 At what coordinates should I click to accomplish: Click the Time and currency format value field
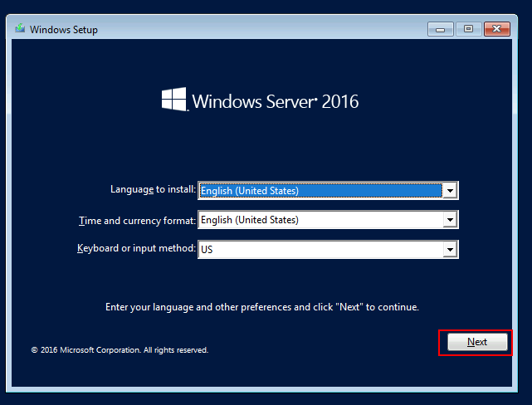click(x=320, y=220)
